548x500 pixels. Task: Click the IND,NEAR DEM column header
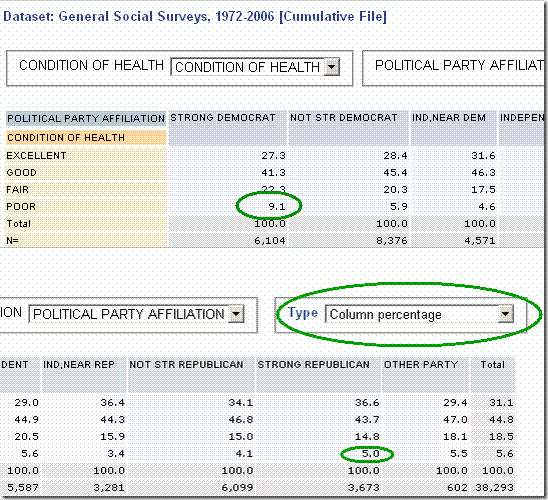pyautogui.click(x=449, y=118)
